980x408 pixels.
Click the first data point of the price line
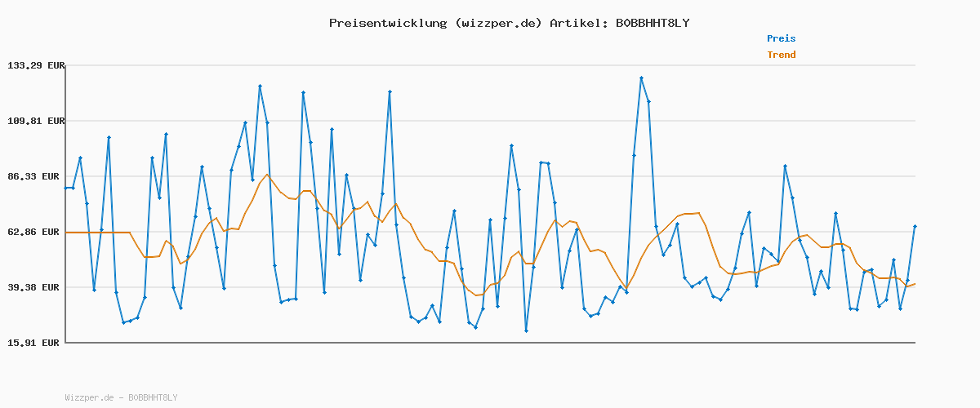click(x=66, y=188)
